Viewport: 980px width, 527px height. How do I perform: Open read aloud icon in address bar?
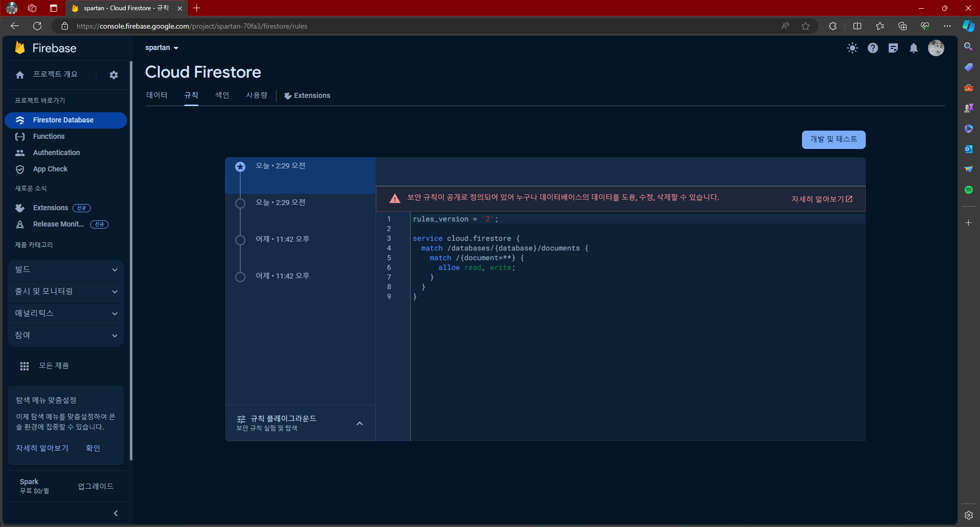click(x=785, y=26)
